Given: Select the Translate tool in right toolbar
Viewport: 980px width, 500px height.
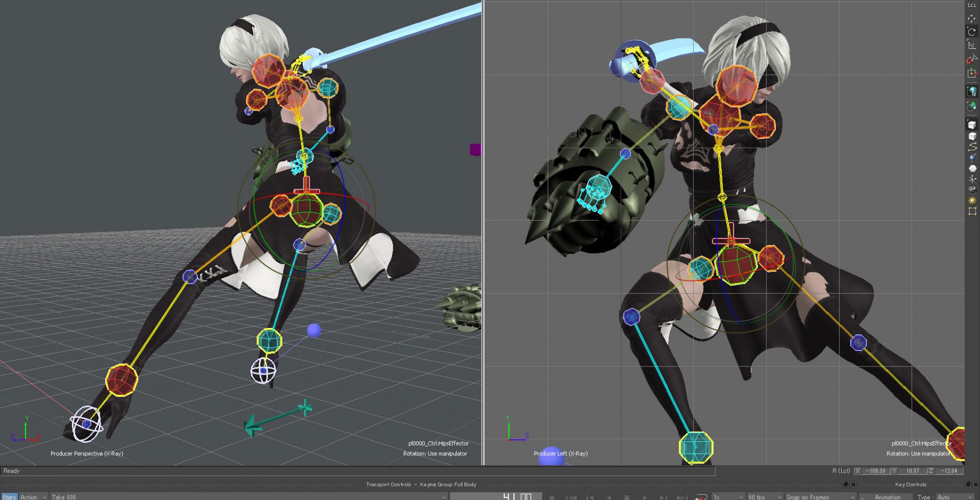Looking at the screenshot, I should click(972, 19).
